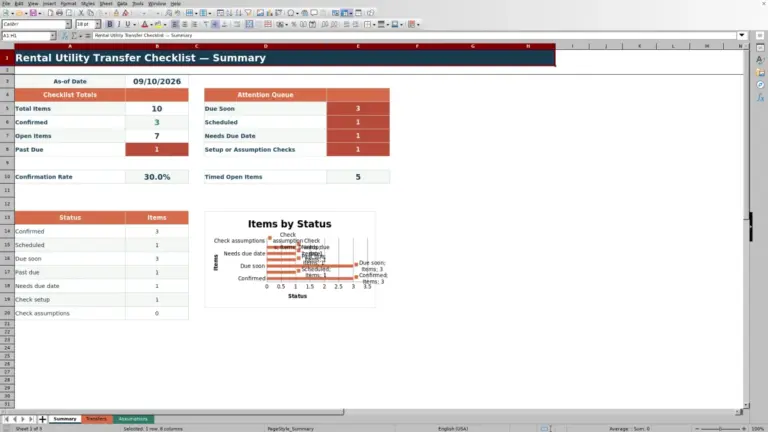Viewport: 768px width, 432px height.
Task: Click column header I
Action: tap(572, 46)
